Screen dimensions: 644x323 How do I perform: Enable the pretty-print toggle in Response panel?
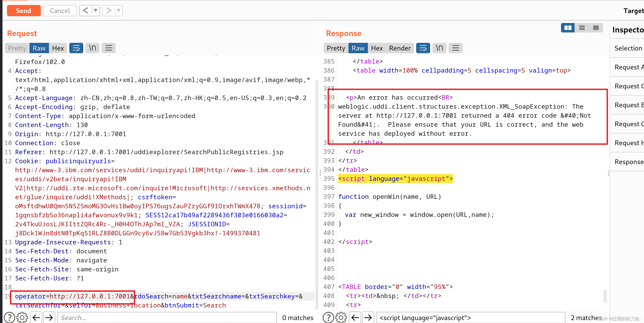coord(335,48)
